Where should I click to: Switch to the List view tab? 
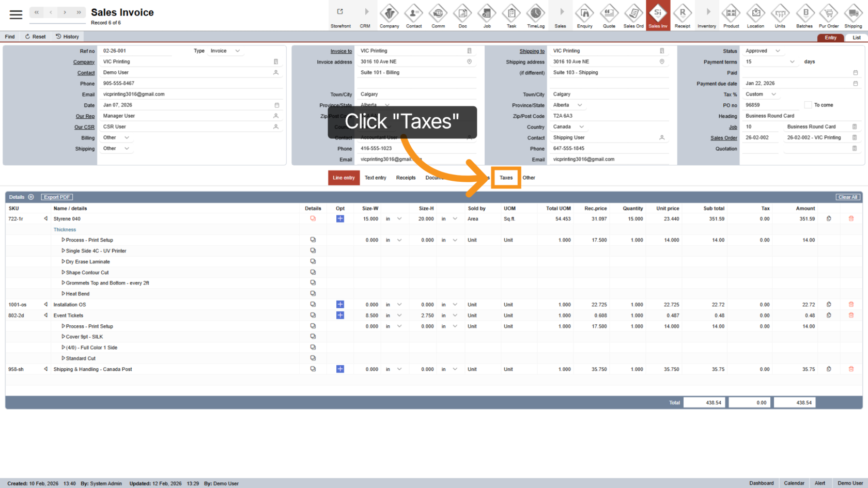[856, 37]
